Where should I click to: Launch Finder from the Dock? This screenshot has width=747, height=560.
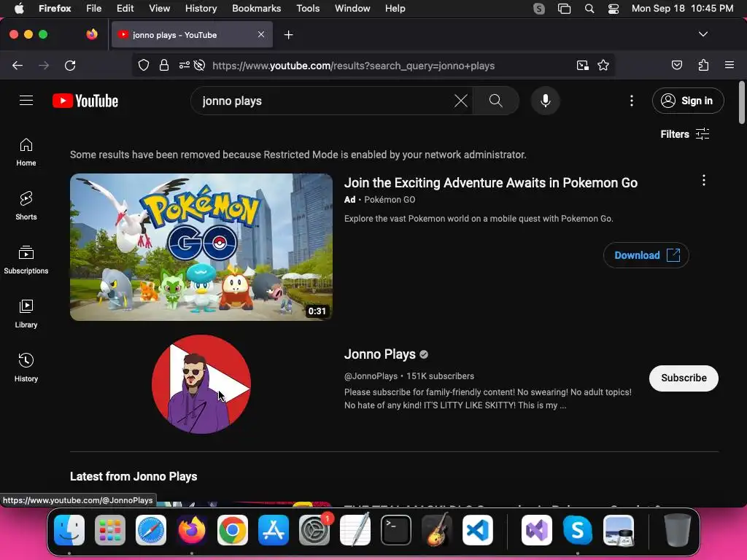(69, 530)
